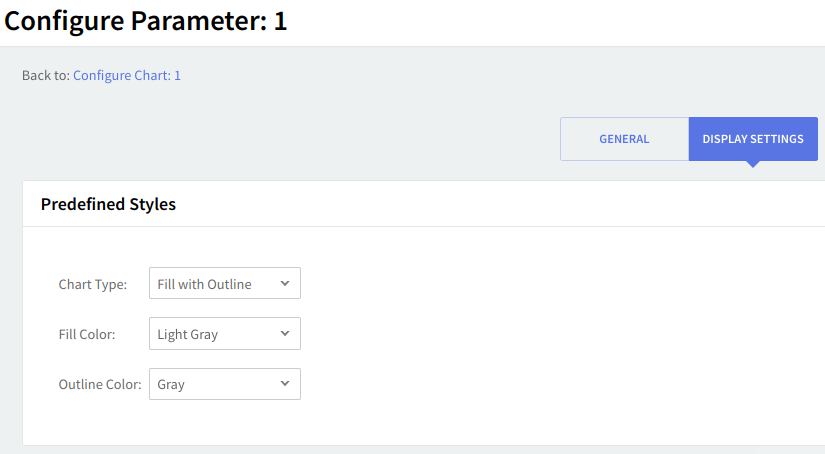Open the Chart Type dropdown
The height and width of the screenshot is (454, 825).
click(x=224, y=284)
